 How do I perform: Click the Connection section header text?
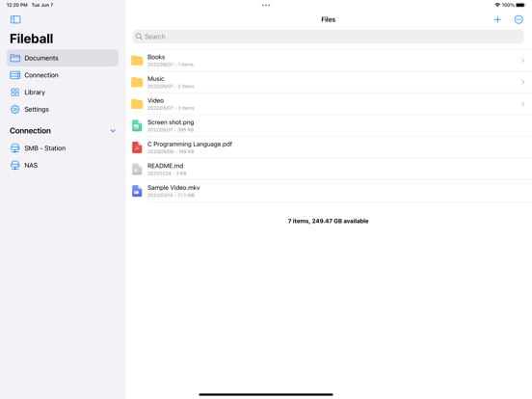tap(30, 131)
